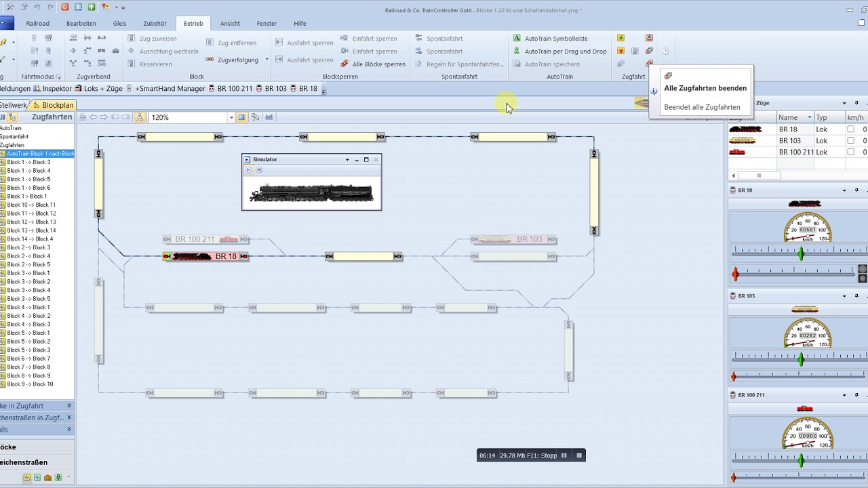Open the Gleis ribbon tab
The height and width of the screenshot is (488, 868).
(x=120, y=23)
